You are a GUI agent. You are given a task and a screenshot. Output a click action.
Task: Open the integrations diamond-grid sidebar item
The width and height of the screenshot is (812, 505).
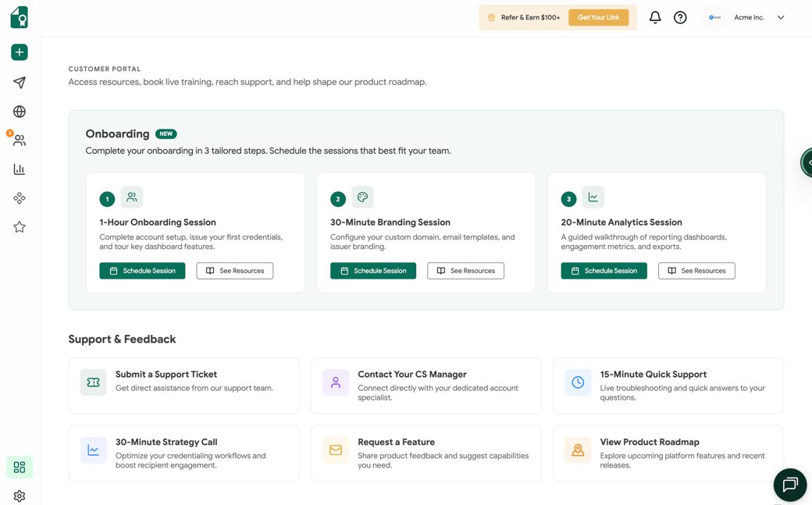pos(20,198)
